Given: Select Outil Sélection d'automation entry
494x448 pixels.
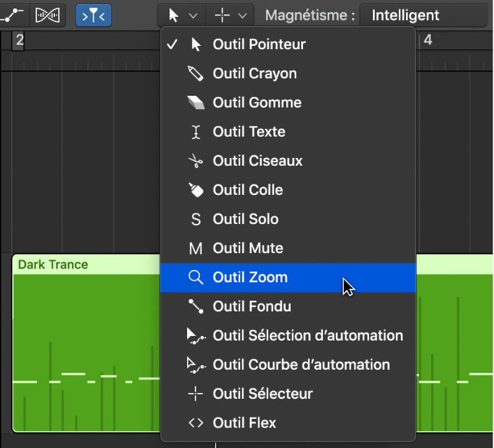Looking at the screenshot, I should click(308, 335).
